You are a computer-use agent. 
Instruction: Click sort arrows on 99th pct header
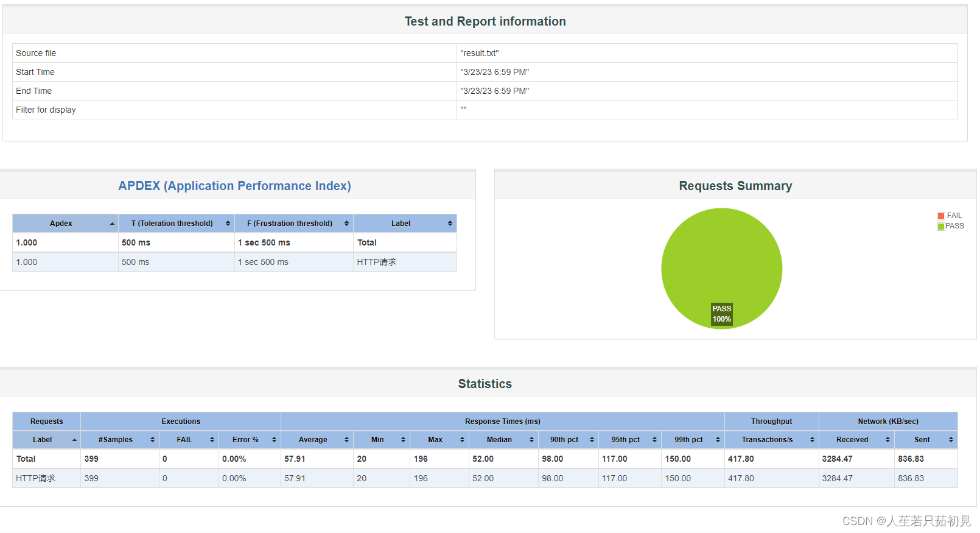coord(718,440)
